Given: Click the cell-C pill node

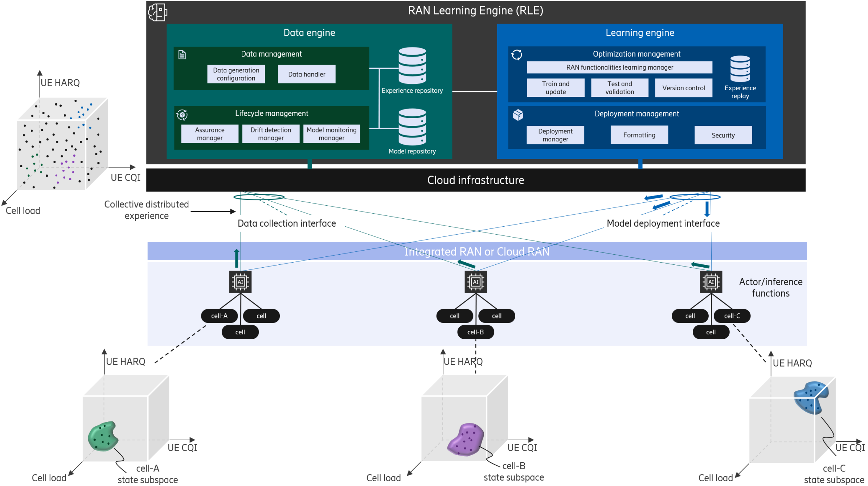Looking at the screenshot, I should [x=732, y=316].
